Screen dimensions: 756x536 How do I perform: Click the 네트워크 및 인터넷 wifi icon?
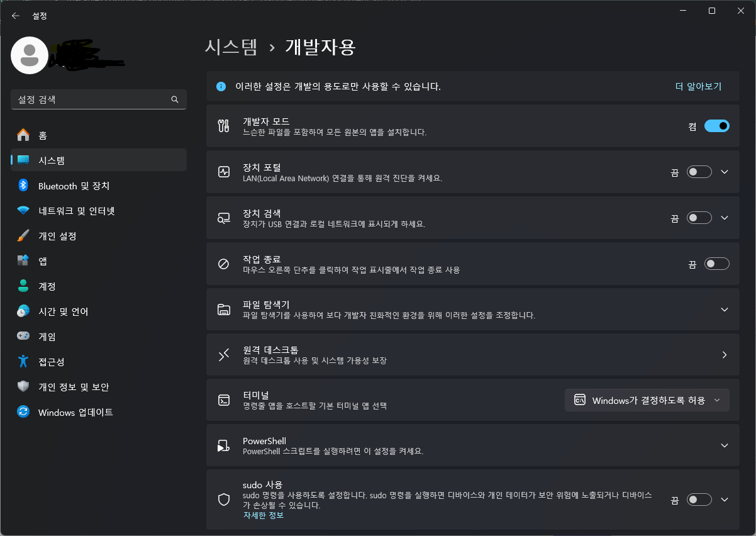point(23,211)
